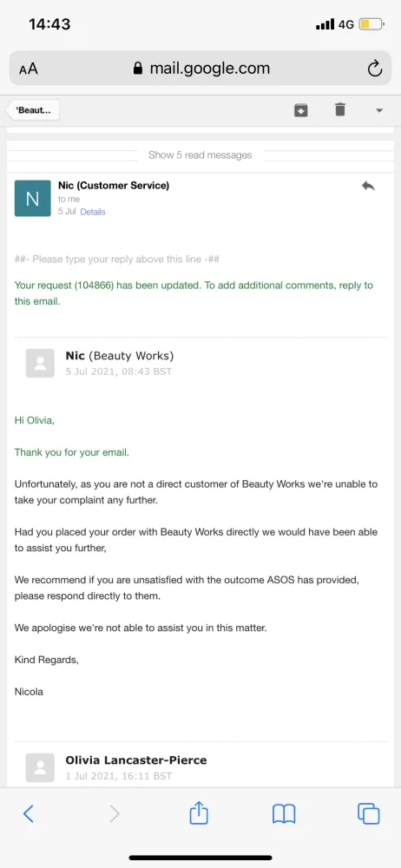Go back to the 'Beaut... label button
Image resolution: width=401 pixels, height=868 pixels.
point(33,110)
